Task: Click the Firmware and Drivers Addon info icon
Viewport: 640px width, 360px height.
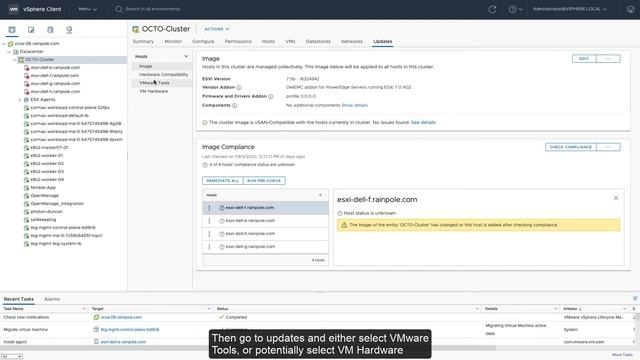Action: point(271,96)
